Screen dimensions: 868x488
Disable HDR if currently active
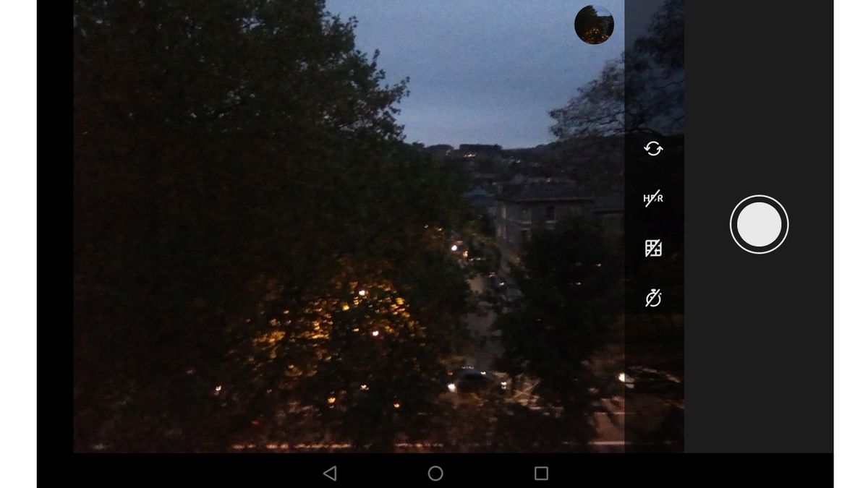coord(652,198)
